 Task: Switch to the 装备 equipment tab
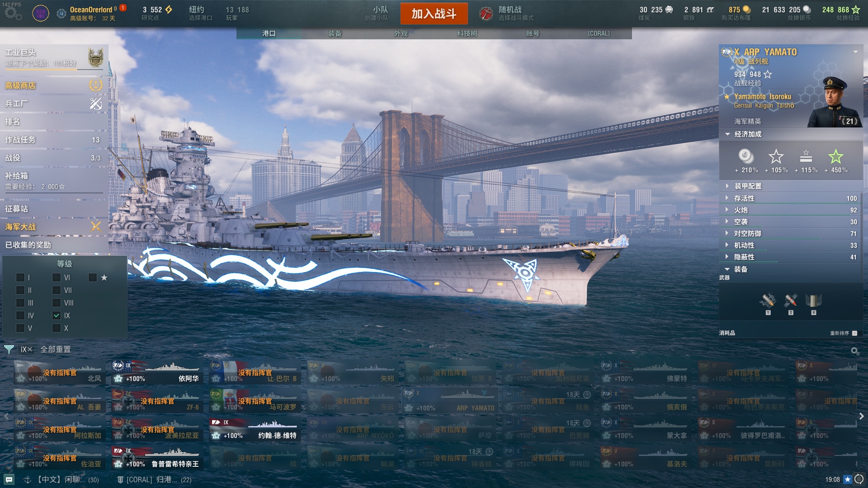pos(335,33)
